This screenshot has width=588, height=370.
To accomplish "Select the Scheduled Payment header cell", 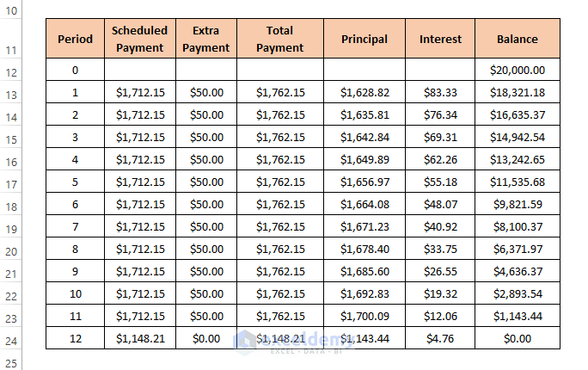I will pyautogui.click(x=139, y=39).
